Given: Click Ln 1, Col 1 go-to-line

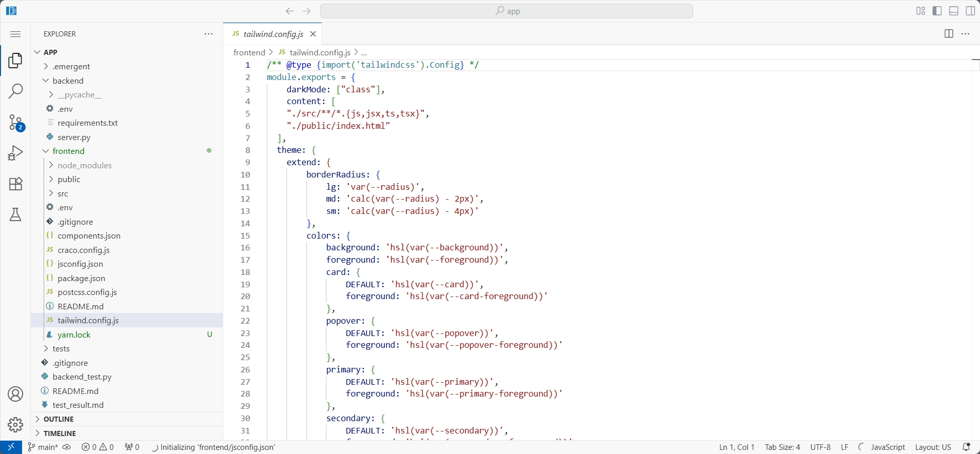Looking at the screenshot, I should (x=736, y=447).
